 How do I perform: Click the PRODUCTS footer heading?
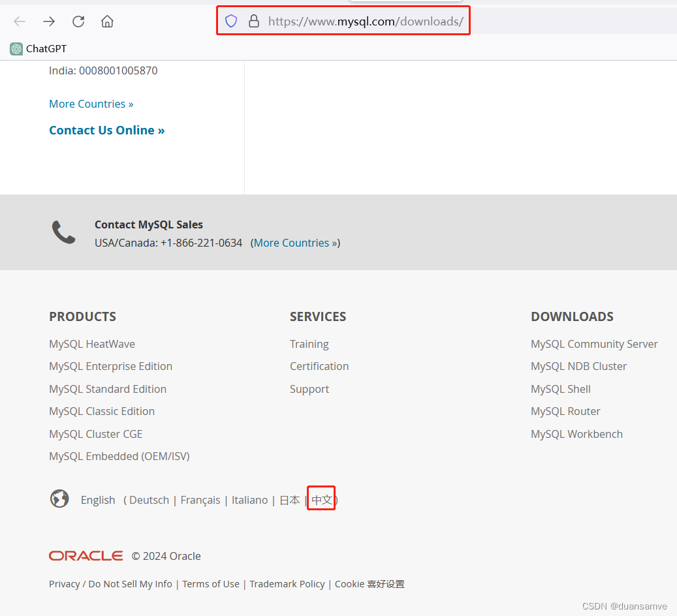pyautogui.click(x=82, y=316)
